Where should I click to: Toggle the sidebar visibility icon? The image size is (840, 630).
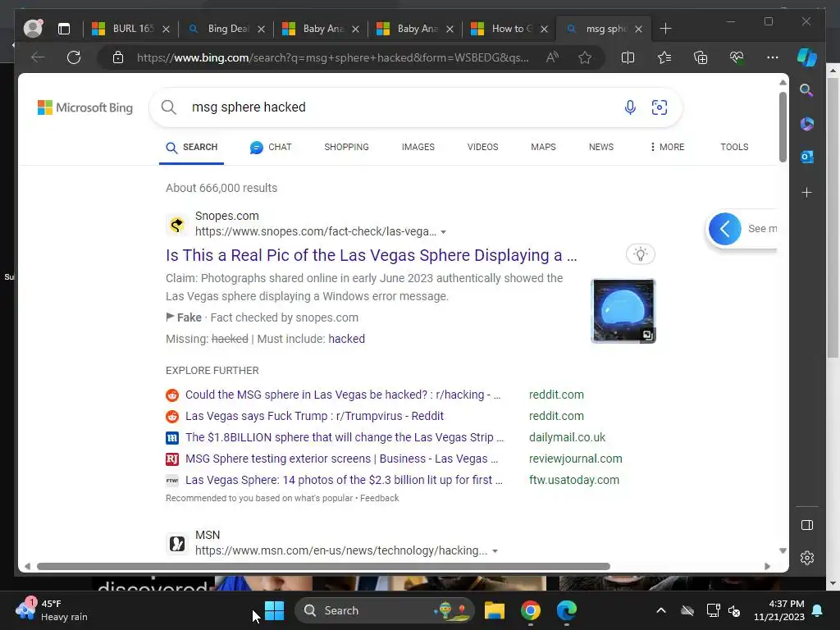tap(807, 525)
